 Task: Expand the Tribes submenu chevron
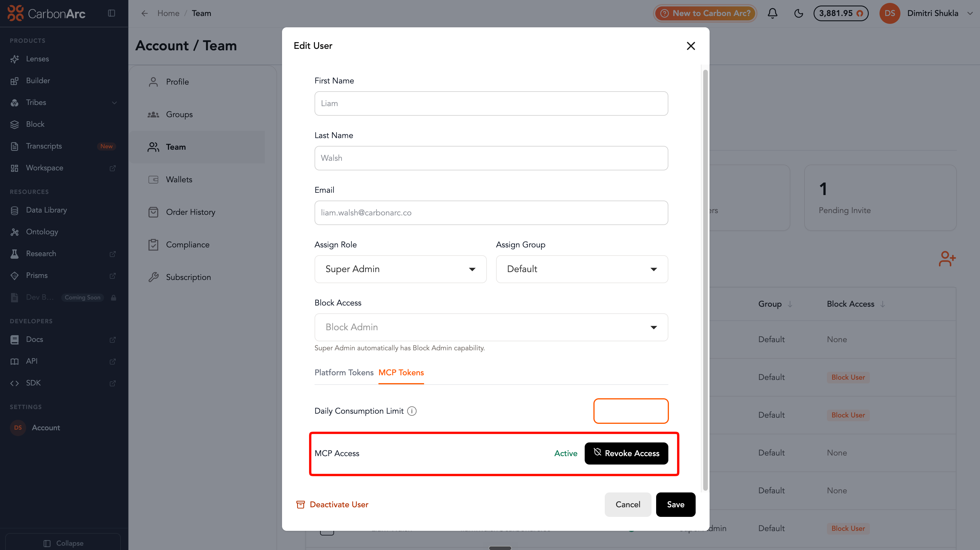(x=114, y=103)
